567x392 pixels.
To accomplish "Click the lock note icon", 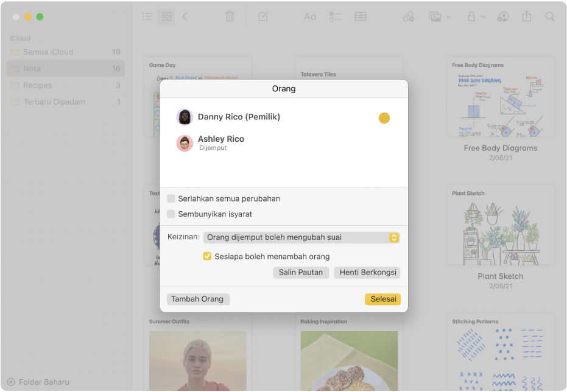I will tap(471, 16).
